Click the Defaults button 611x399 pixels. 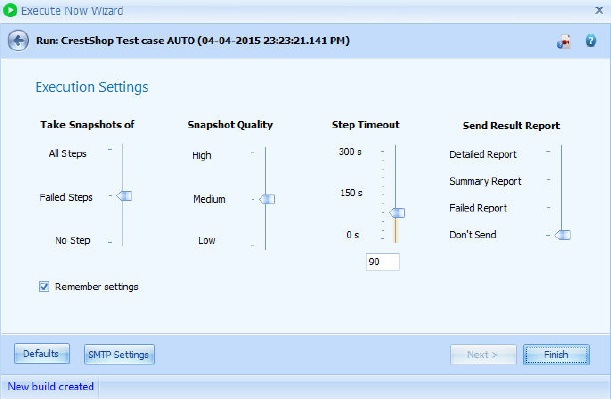click(x=42, y=354)
